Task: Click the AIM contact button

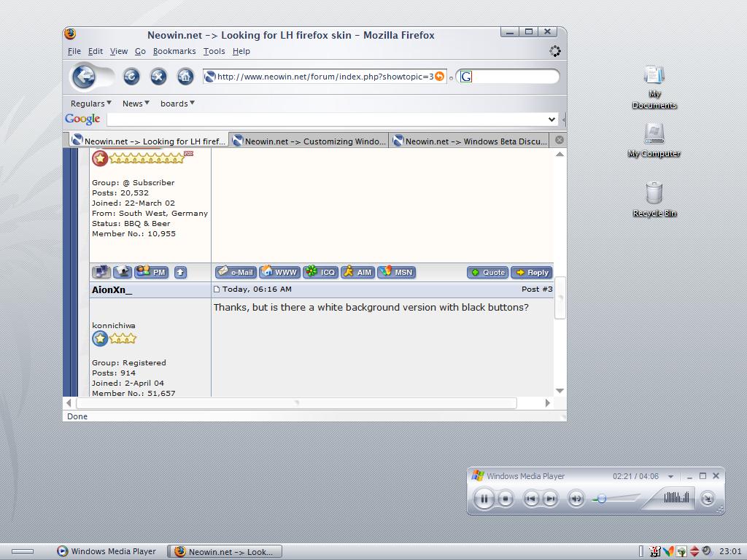Action: pyautogui.click(x=357, y=272)
